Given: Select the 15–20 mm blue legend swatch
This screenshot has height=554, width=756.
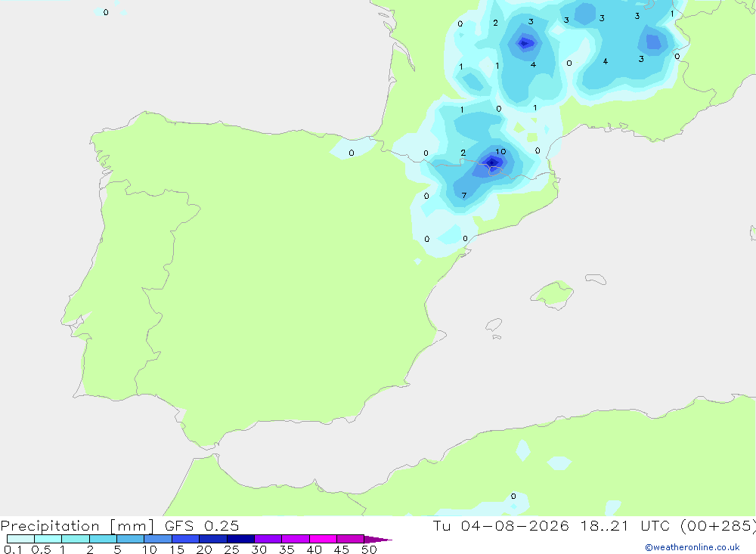Looking at the screenshot, I should pos(185,539).
